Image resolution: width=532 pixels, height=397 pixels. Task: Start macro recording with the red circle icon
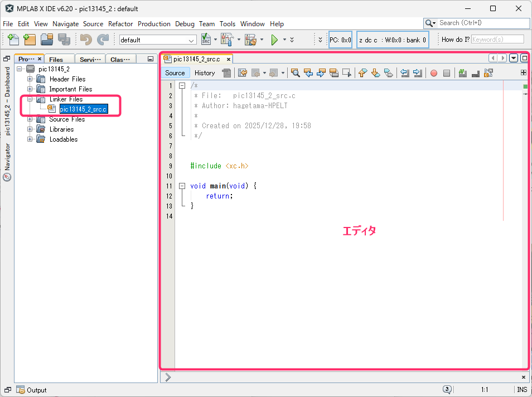pyautogui.click(x=433, y=73)
